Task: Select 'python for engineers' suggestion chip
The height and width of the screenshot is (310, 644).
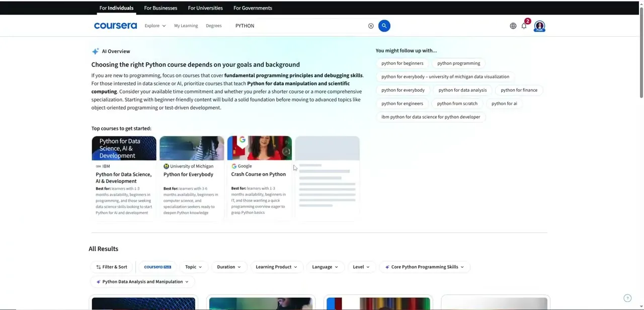Action: click(403, 104)
